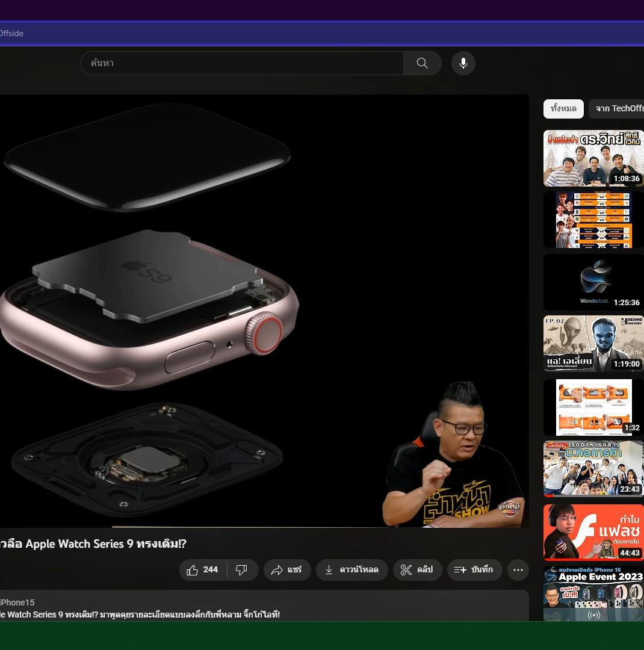Open the 23:43 university canteen video
This screenshot has height=650, width=644.
point(593,468)
